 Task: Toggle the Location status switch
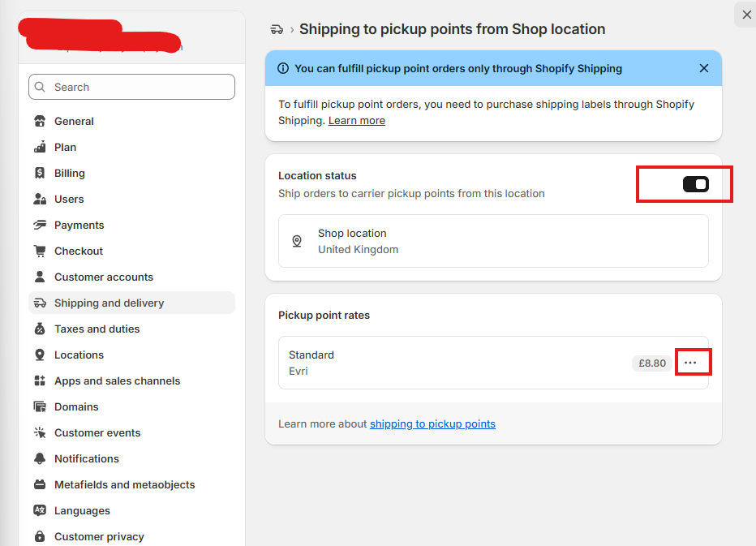pyautogui.click(x=696, y=184)
